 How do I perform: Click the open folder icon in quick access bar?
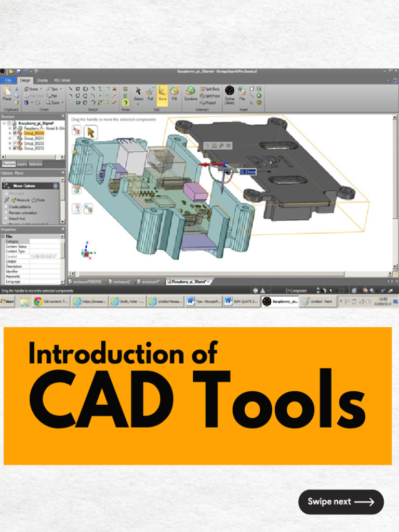tap(11, 72)
